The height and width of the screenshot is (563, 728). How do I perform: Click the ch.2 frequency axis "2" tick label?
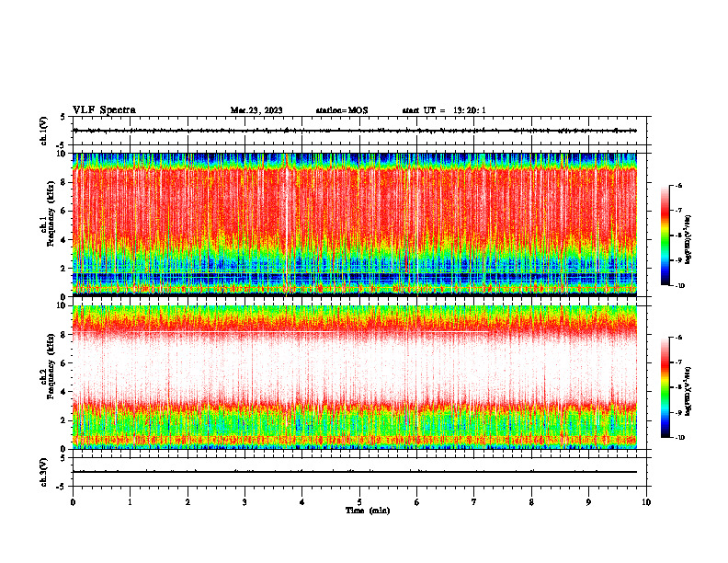click(x=64, y=420)
